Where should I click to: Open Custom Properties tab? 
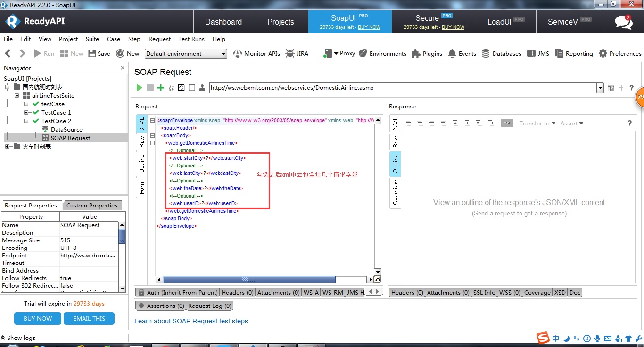[x=92, y=206]
